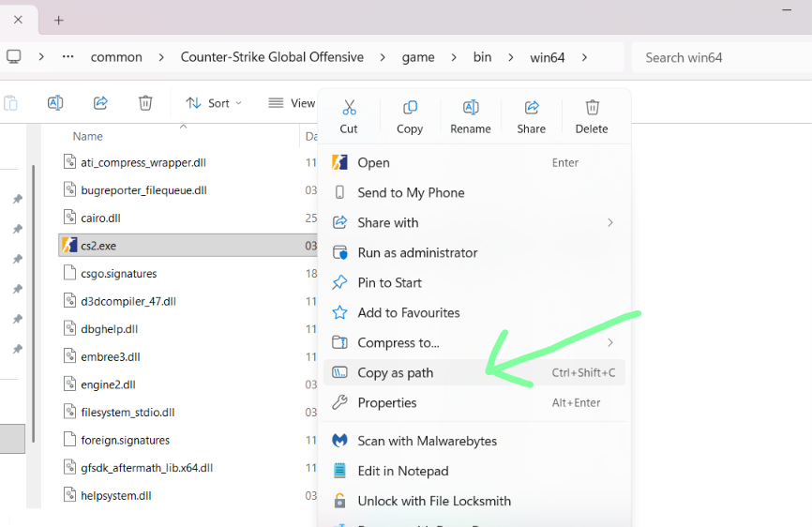Click Copy icon in context menu

(410, 108)
